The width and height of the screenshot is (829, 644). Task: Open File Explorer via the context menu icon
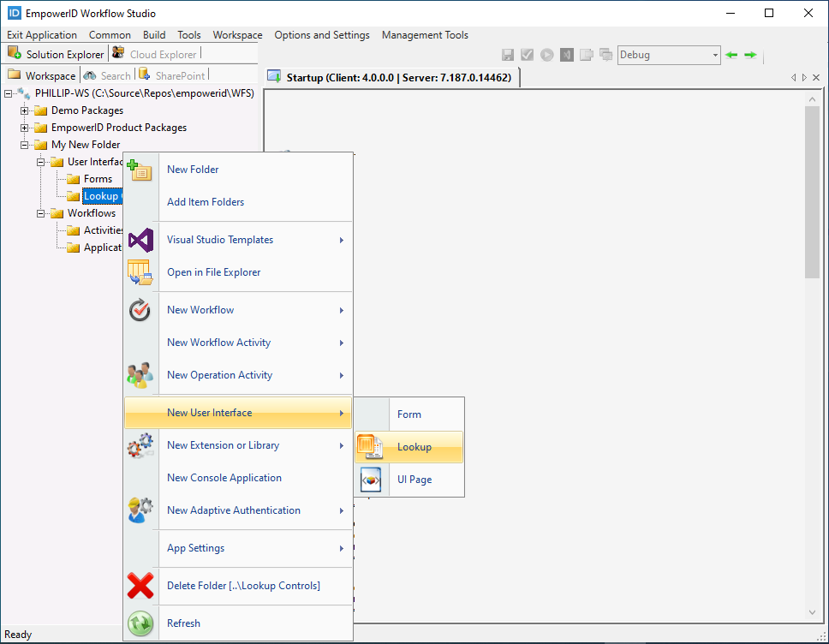pos(140,273)
